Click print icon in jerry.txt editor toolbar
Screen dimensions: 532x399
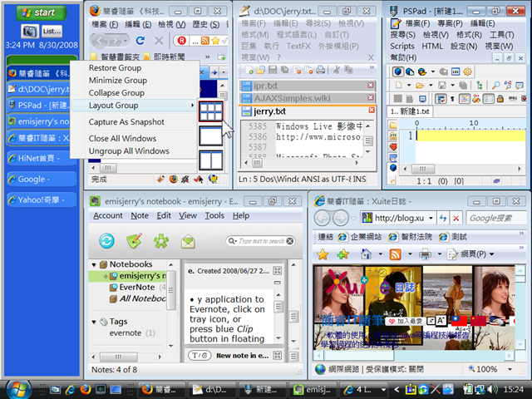pos(320,70)
